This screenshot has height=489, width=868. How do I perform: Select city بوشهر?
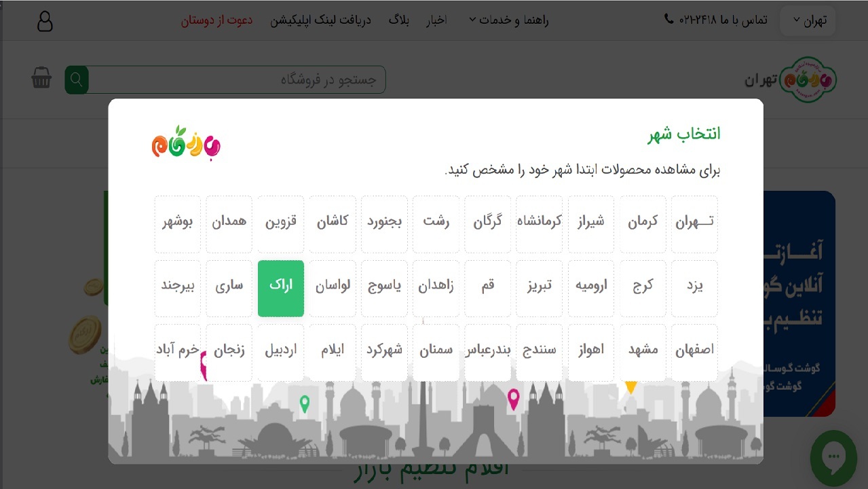pyautogui.click(x=177, y=224)
